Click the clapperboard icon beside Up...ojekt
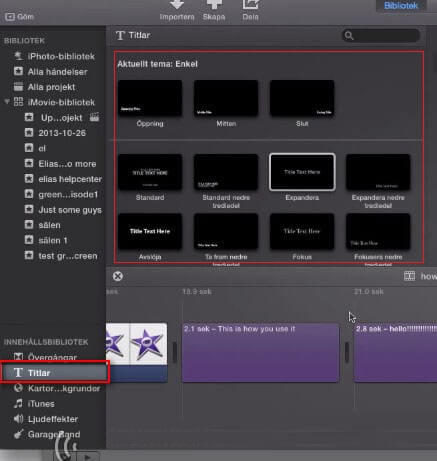 click(x=94, y=117)
